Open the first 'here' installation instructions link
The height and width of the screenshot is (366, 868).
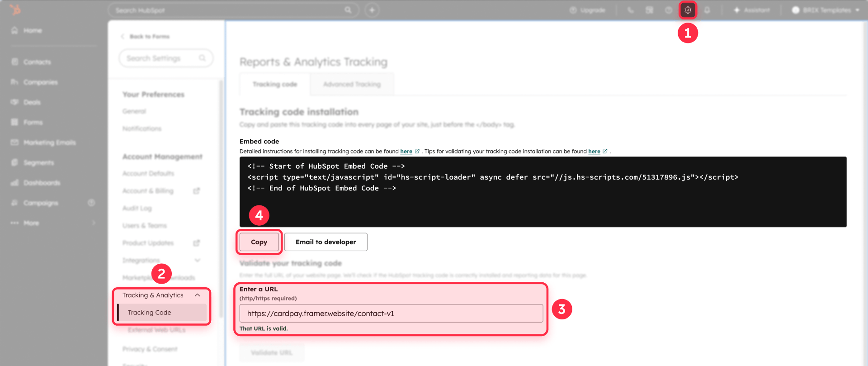pos(406,152)
